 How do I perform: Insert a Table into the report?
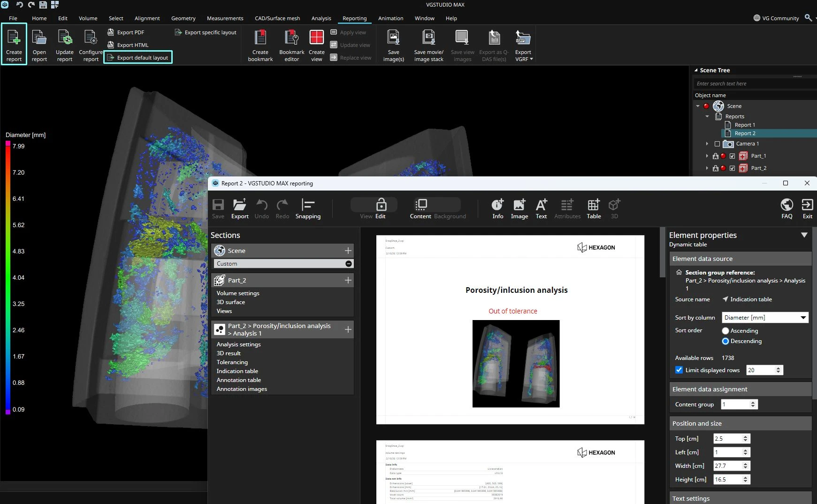594,209
